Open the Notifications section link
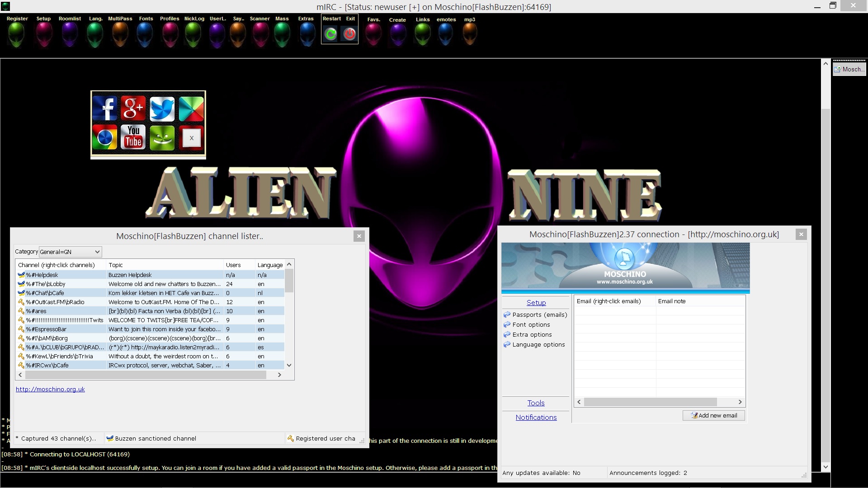The height and width of the screenshot is (488, 868). point(536,418)
